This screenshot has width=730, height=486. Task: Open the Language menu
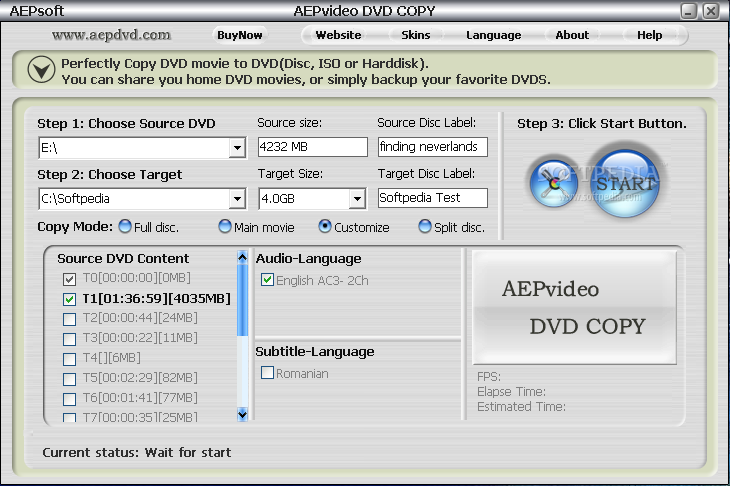(493, 35)
